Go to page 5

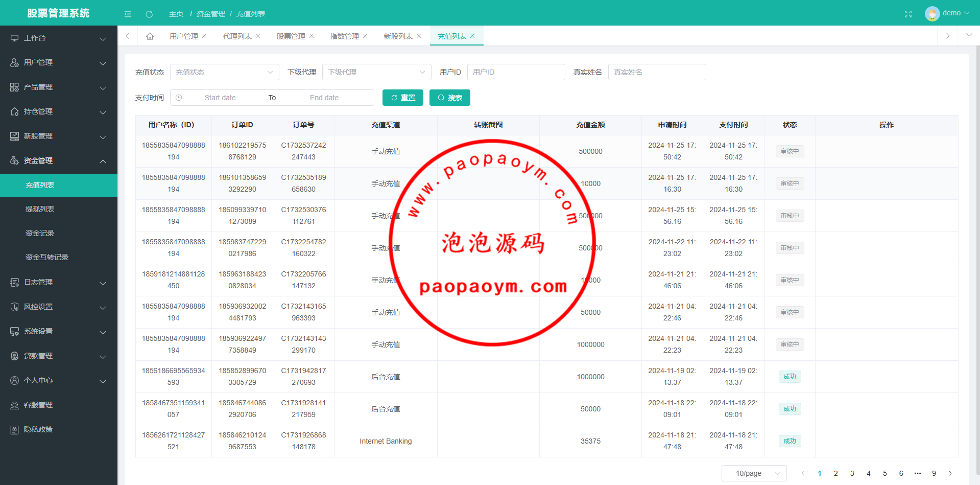885,473
